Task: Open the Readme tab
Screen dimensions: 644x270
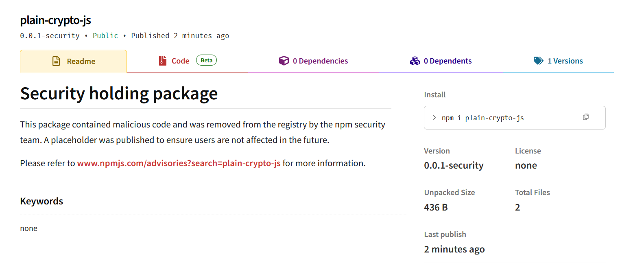Action: 81,61
